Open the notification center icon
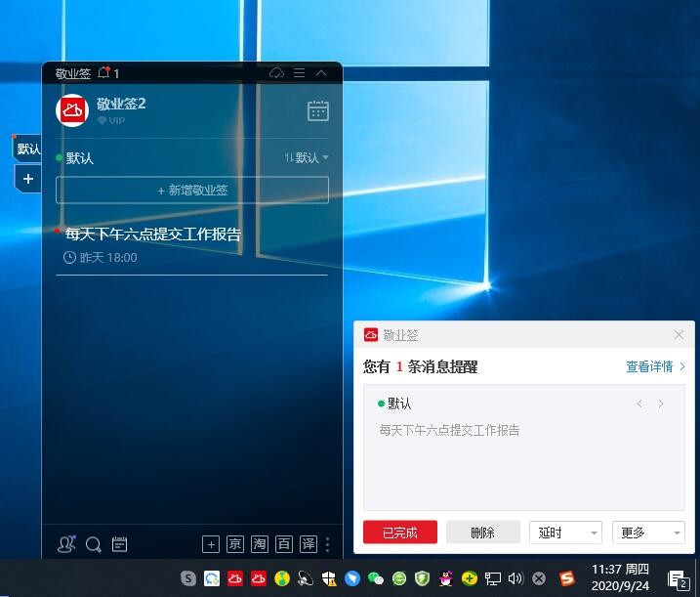Screen dimensions: 700x597 tap(679, 579)
